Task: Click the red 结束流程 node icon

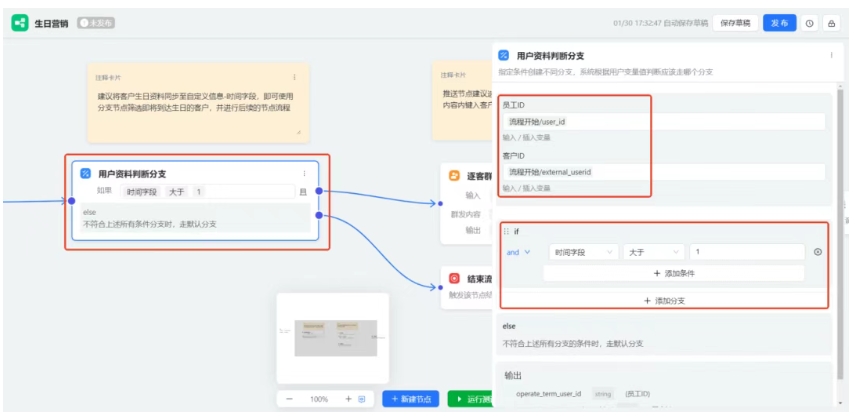Action: pos(454,279)
